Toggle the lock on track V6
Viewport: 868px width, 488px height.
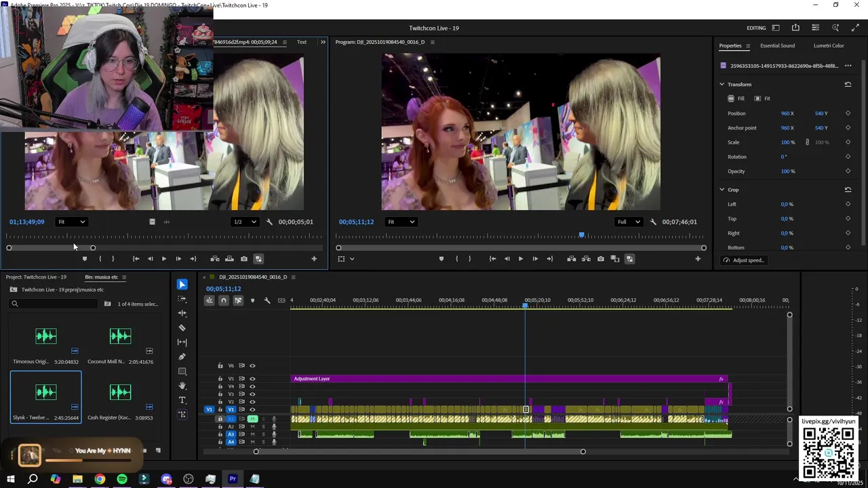click(x=220, y=366)
